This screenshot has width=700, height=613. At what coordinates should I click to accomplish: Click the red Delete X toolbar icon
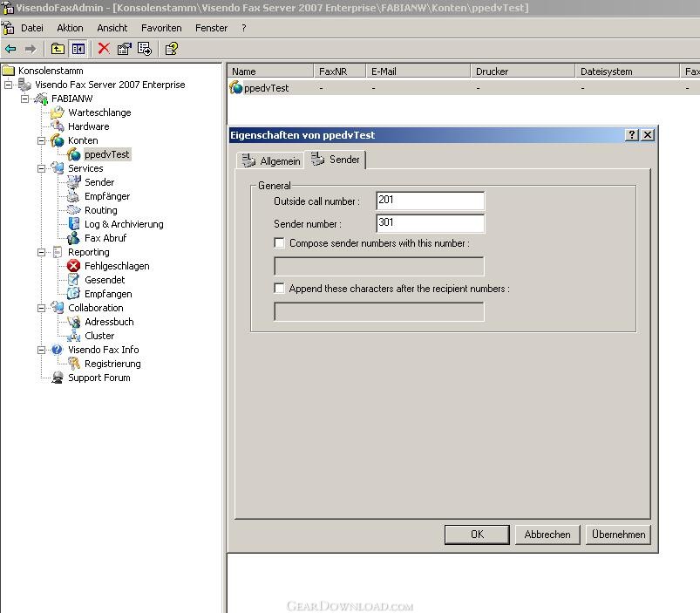[x=104, y=48]
